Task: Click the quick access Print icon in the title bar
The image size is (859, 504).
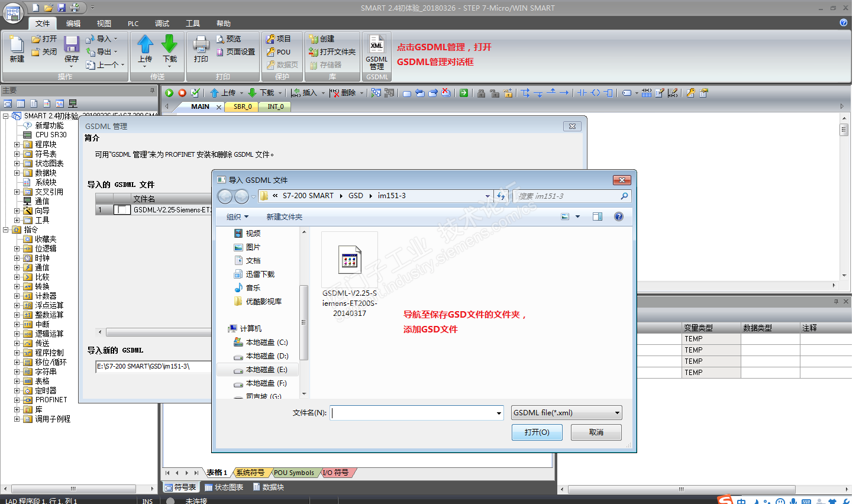Action: click(75, 8)
